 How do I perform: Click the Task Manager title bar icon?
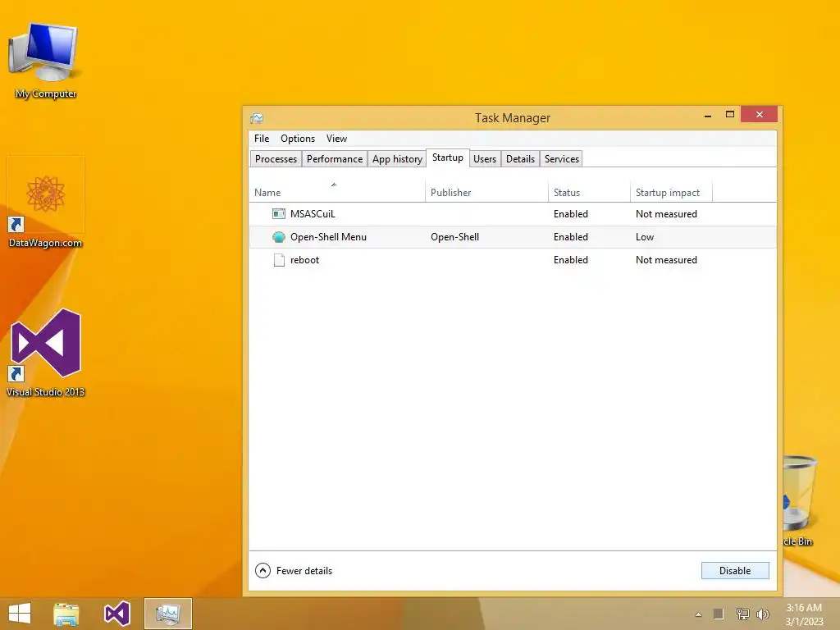(x=257, y=118)
